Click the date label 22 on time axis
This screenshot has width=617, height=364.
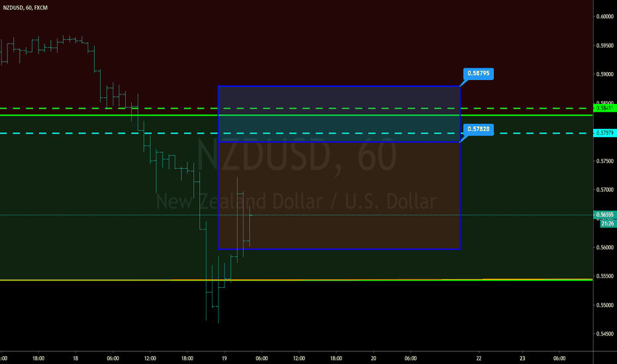479,358
